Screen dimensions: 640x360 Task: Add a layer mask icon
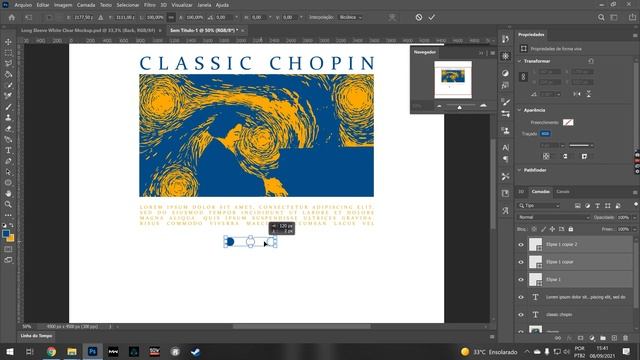coord(580,338)
